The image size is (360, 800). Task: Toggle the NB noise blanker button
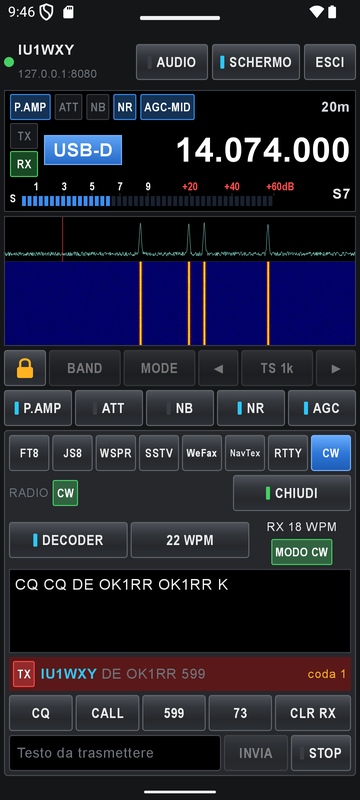coord(179,408)
